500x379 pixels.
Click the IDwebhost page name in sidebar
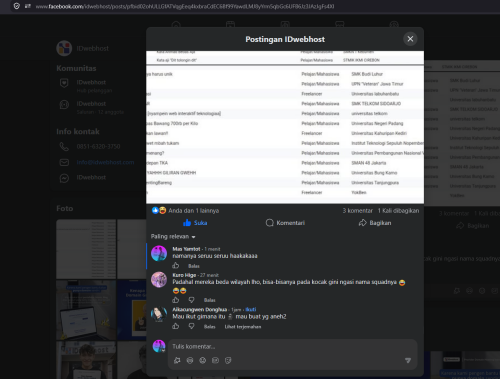92,48
